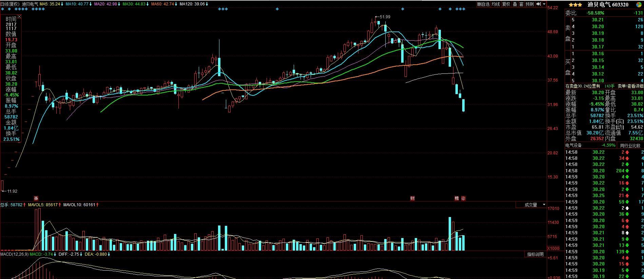
Task: Click the 诊 diagnosis marker on timeline
Action: [x=464, y=198]
